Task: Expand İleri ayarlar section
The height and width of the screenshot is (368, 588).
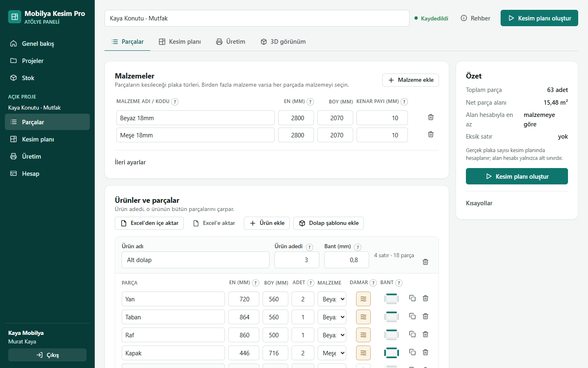Action: [130, 162]
